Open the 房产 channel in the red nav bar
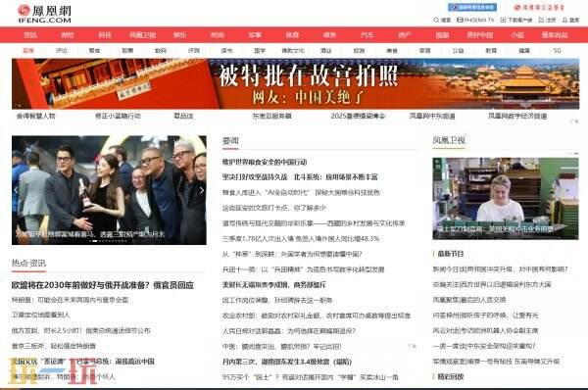The width and height of the screenshot is (588, 390). point(405,35)
